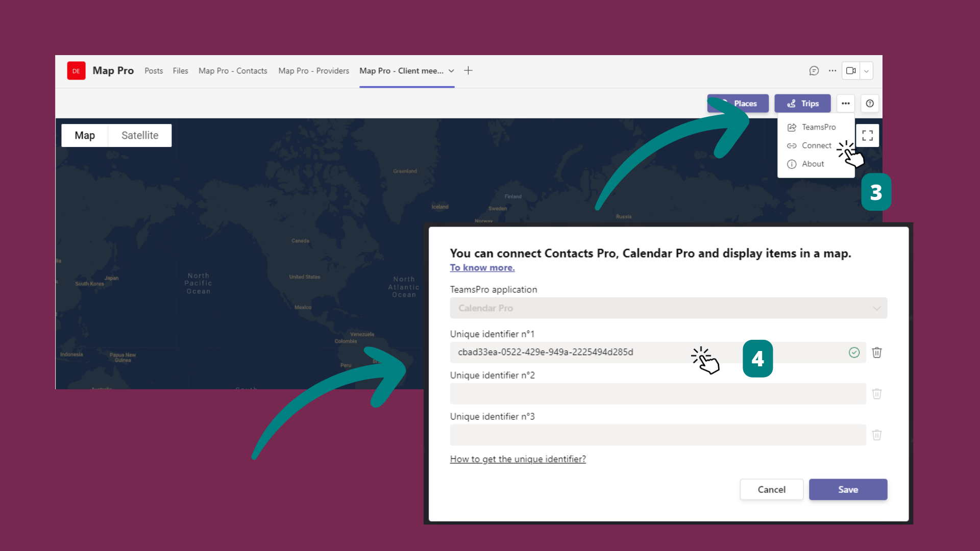Open the Posts tab
Viewport: 980px width, 551px height.
click(154, 71)
